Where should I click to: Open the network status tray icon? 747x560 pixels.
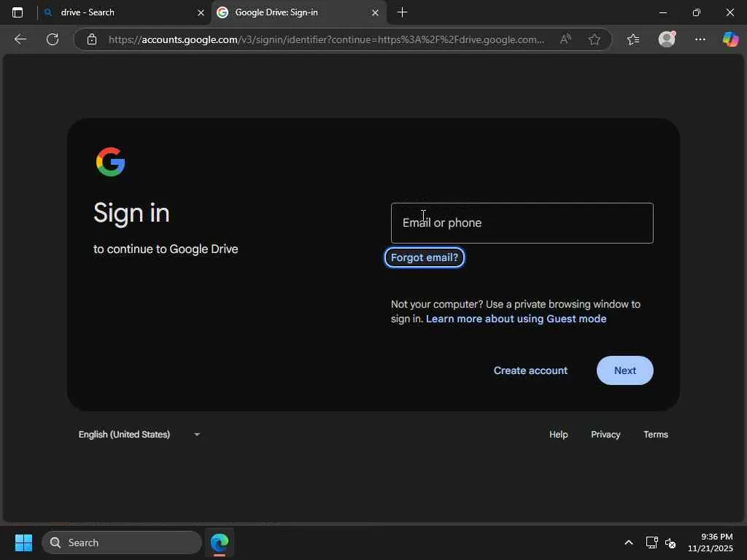651,542
